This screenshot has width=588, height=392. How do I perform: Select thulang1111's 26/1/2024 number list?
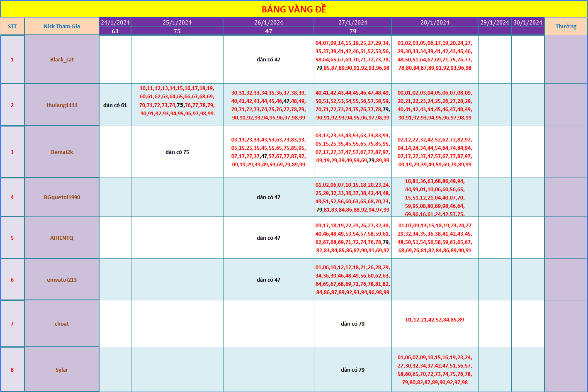[269, 105]
